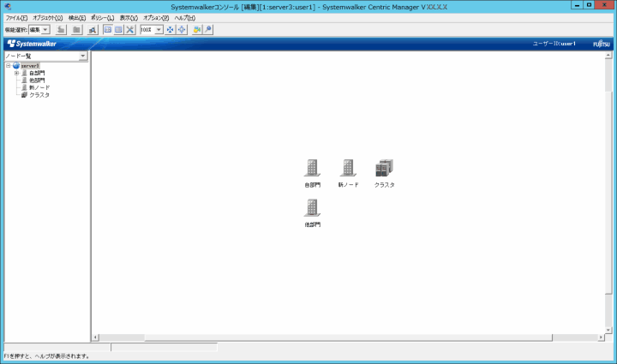Click the blue magnifier toolbar icon

tap(208, 29)
